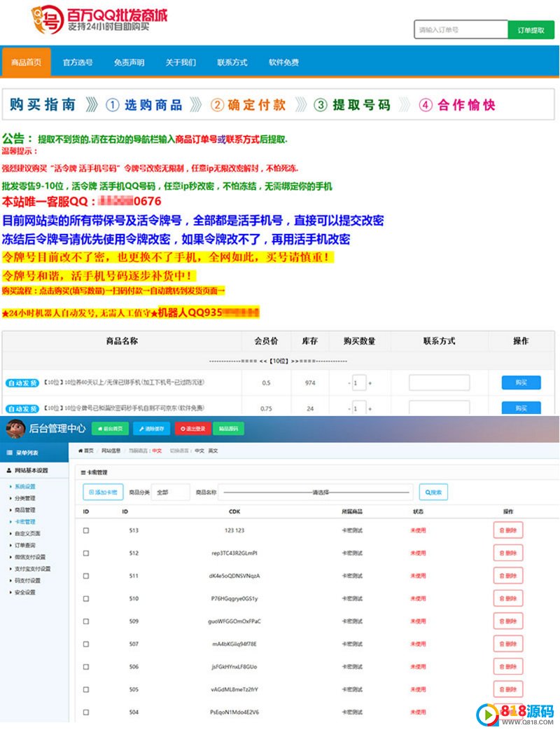Tick the checkbox for CDK row 512
Image resolution: width=560 pixels, height=730 pixels.
click(86, 553)
